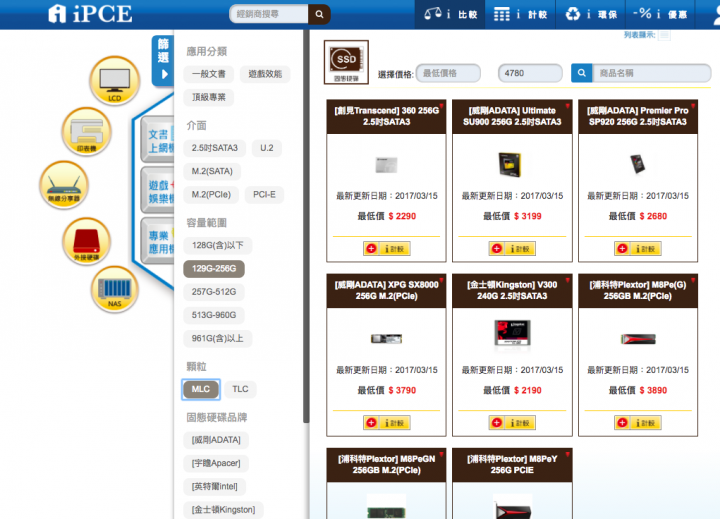The height and width of the screenshot is (519, 720).
Task: Open the ADATA XPG SX8000 product title
Action: point(386,290)
